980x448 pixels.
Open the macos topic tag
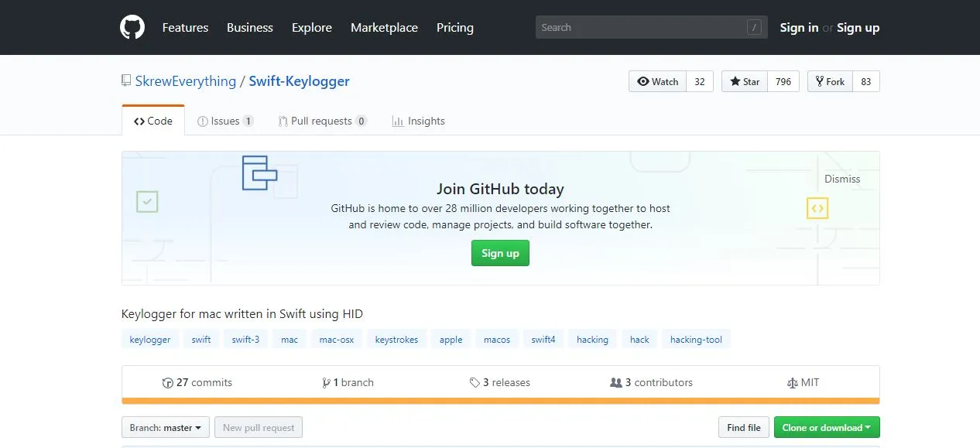coord(497,339)
